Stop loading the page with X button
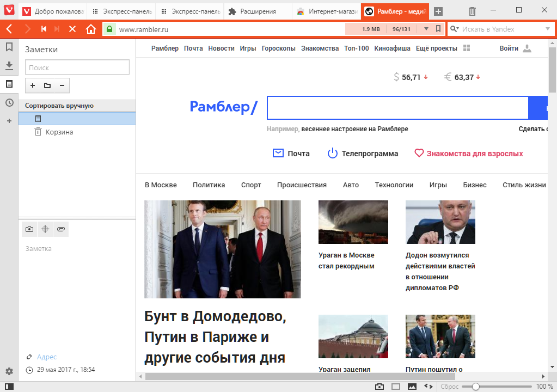The height and width of the screenshot is (392, 557). pyautogui.click(x=72, y=29)
